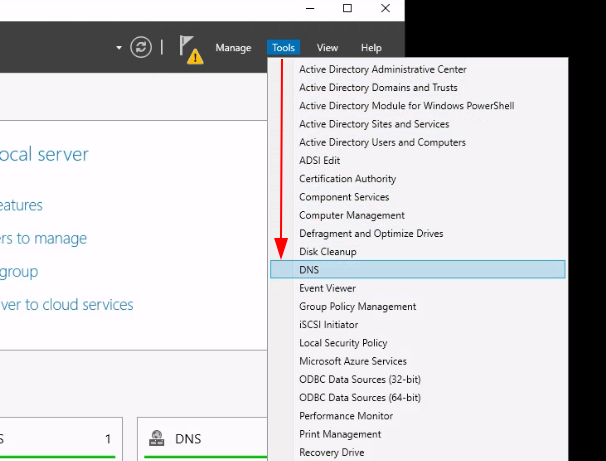Launch Active Directory Administrative Center
The width and height of the screenshot is (606, 461).
418,69
